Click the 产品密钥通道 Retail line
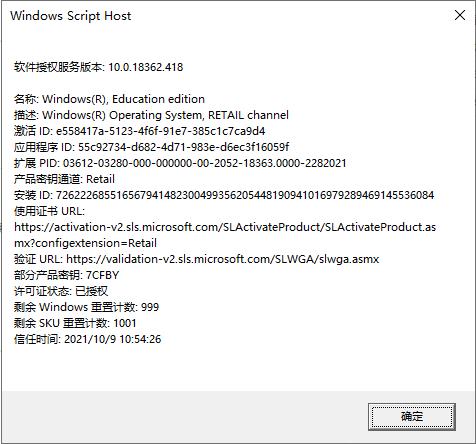This screenshot has width=476, height=444. tap(64, 179)
